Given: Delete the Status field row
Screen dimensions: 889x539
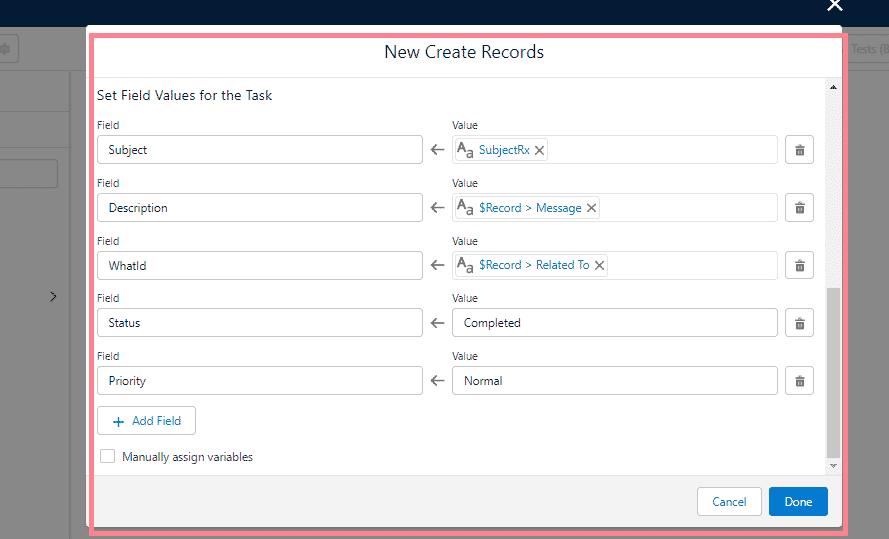Looking at the screenshot, I should tap(799, 323).
